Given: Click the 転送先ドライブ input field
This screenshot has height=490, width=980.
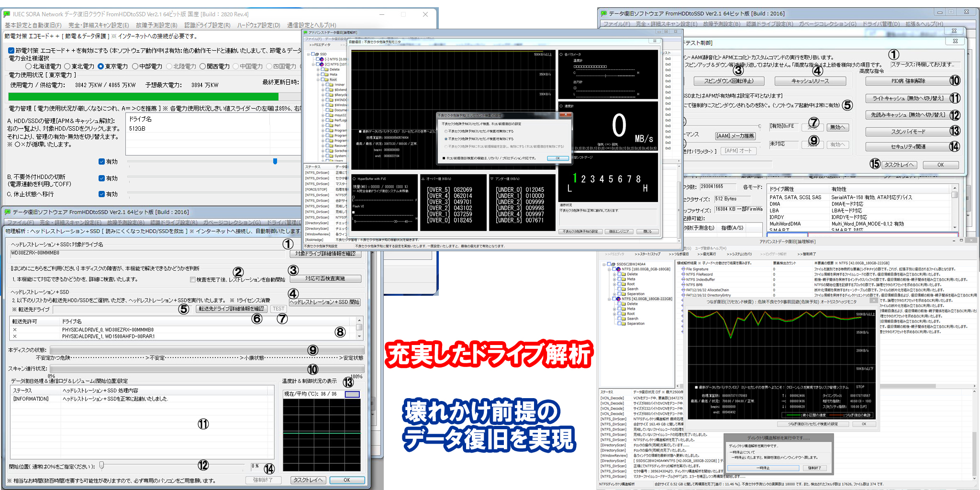Looking at the screenshot, I should [x=123, y=309].
